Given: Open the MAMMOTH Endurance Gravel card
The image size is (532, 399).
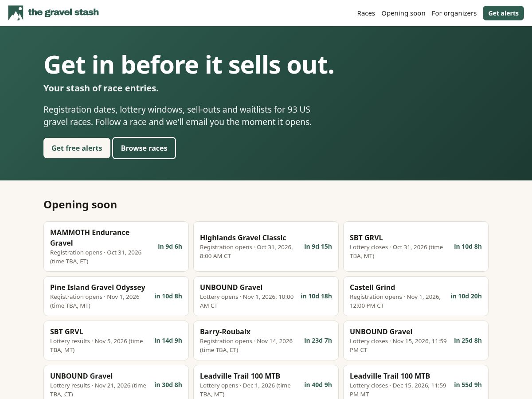Looking at the screenshot, I should pyautogui.click(x=116, y=246).
